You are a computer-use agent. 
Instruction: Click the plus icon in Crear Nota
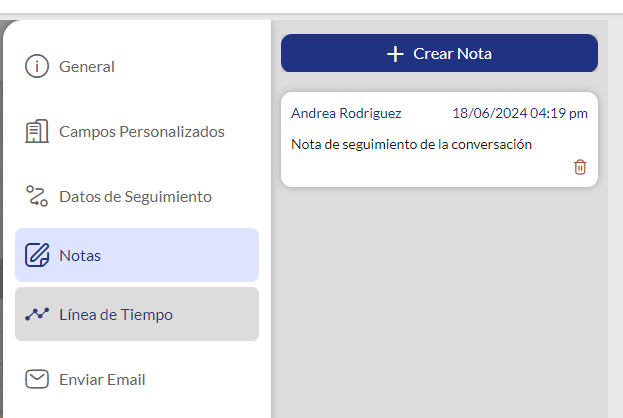tap(395, 54)
